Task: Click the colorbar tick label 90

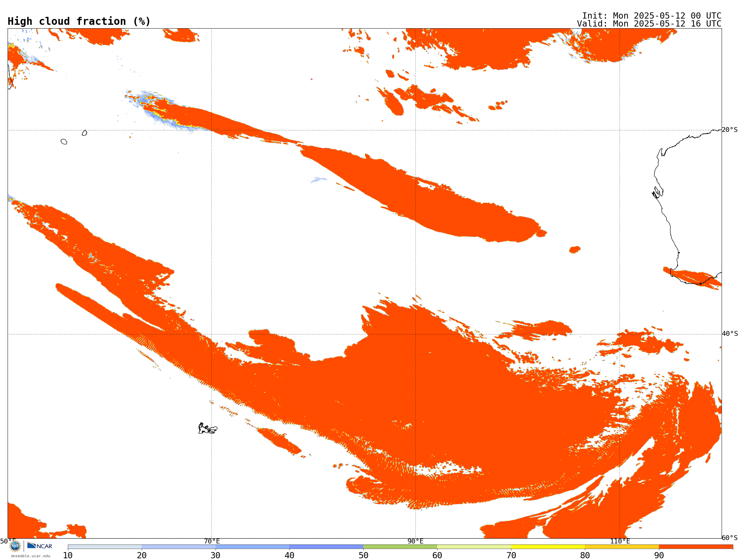Action: 659,556
